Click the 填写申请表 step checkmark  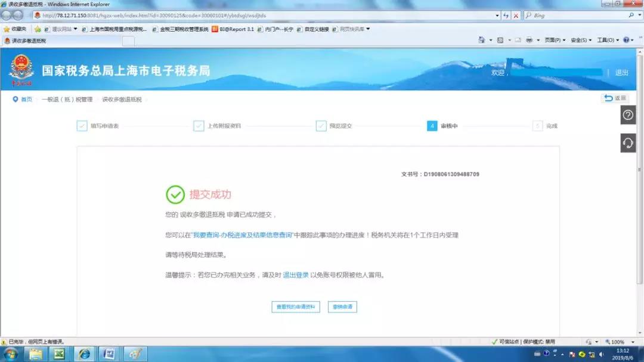click(82, 126)
